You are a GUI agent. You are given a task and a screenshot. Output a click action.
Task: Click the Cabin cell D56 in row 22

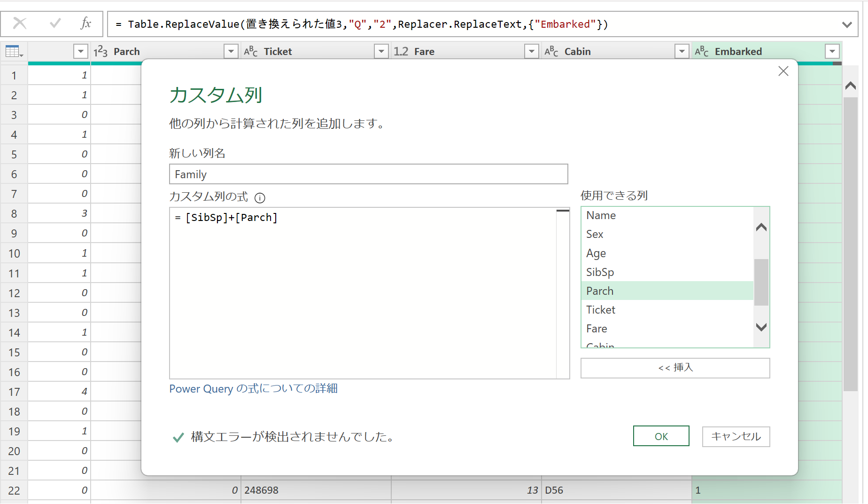(617, 490)
